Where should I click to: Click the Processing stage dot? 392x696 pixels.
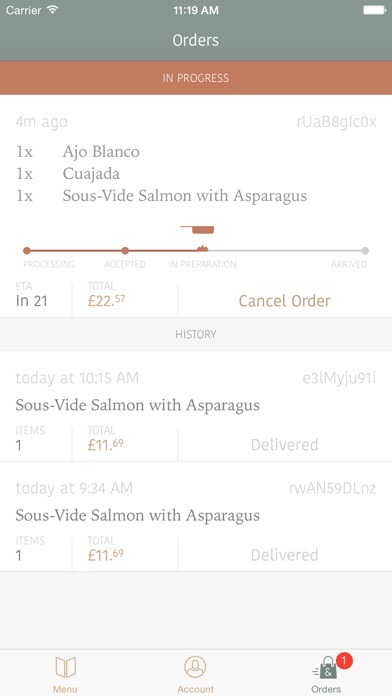27,251
